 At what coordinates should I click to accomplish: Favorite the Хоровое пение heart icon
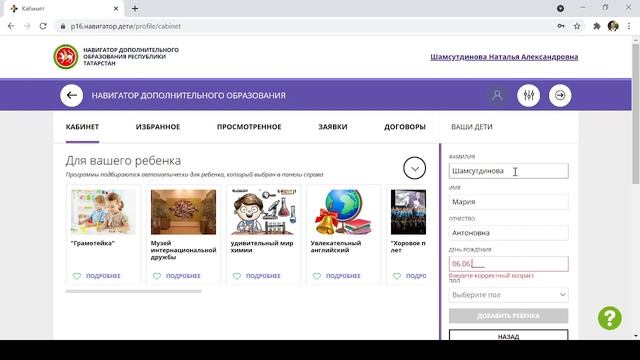pos(397,276)
